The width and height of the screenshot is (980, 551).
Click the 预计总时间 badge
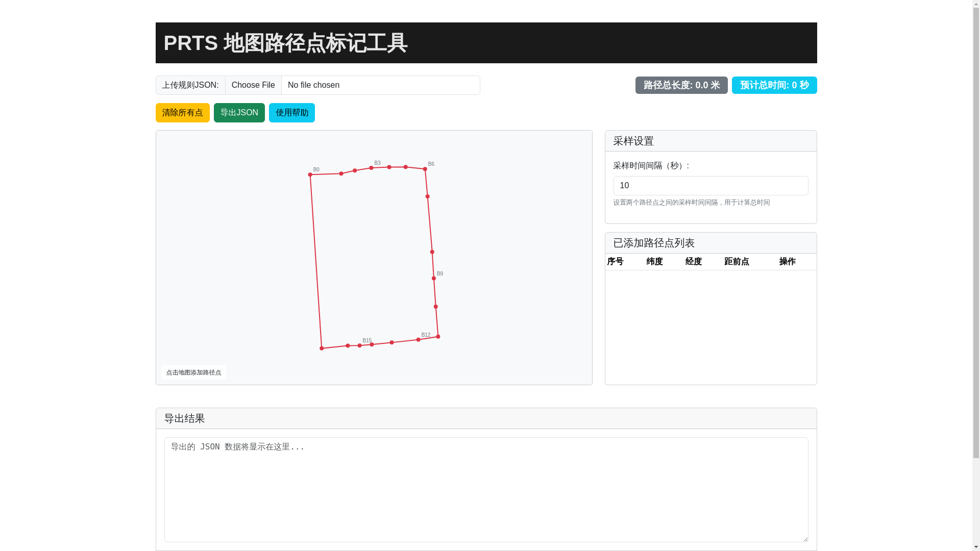click(x=774, y=85)
